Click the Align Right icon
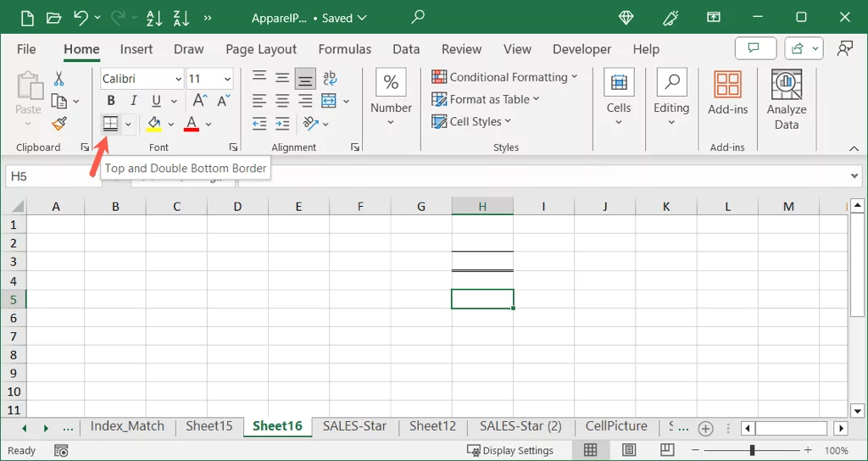The height and width of the screenshot is (461, 868). [305, 102]
